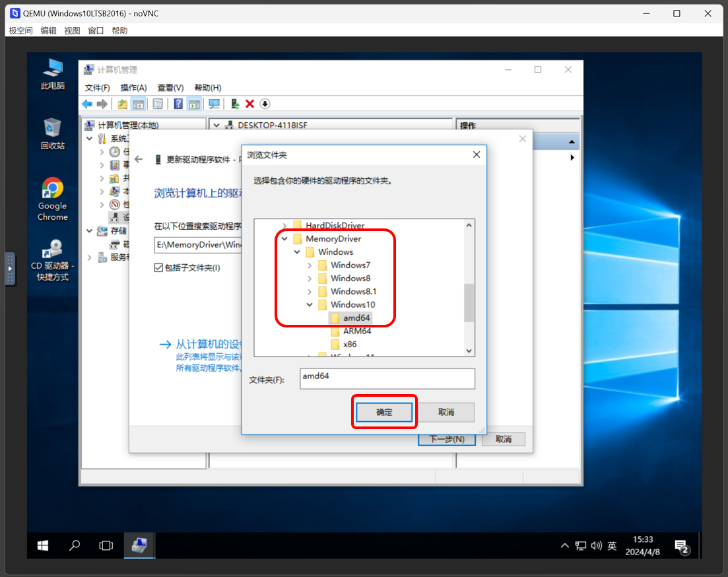Toggle the console tree pane visibility icon
Image resolution: width=728 pixels, height=577 pixels.
[x=139, y=104]
